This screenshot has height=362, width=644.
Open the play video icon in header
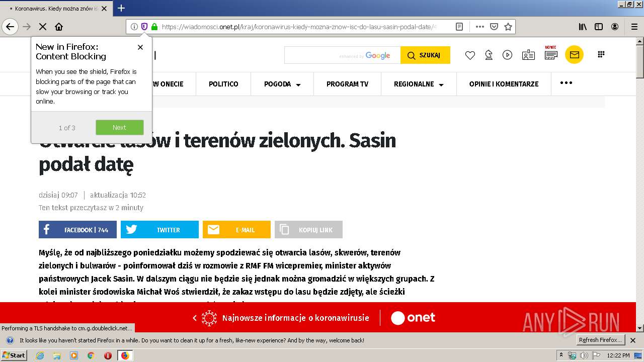(507, 55)
